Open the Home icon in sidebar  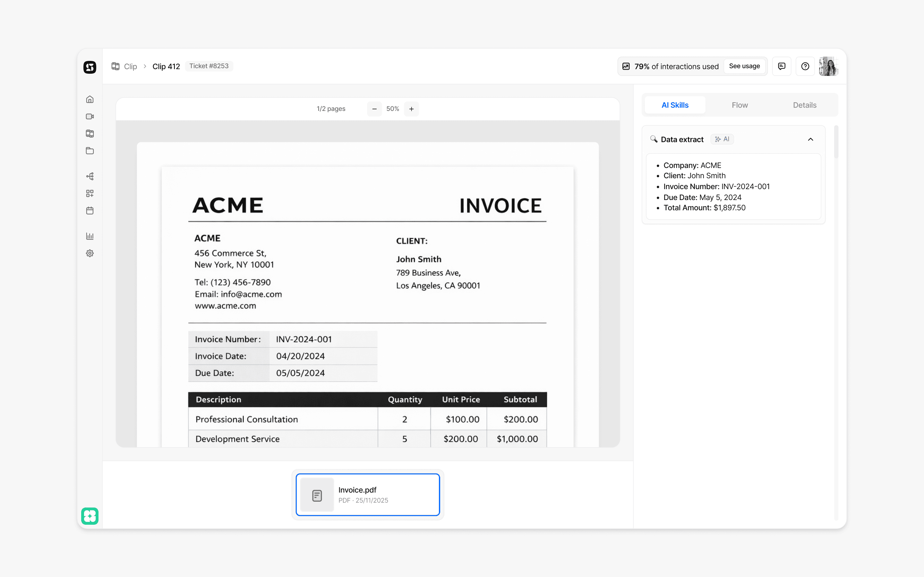coord(90,99)
